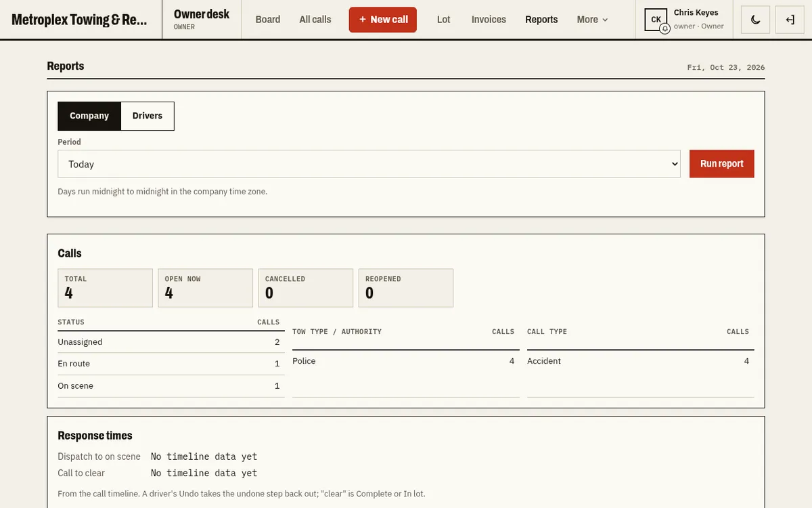Viewport: 812px width, 508px height.
Task: Click the Call to clear label
Action: click(x=81, y=473)
